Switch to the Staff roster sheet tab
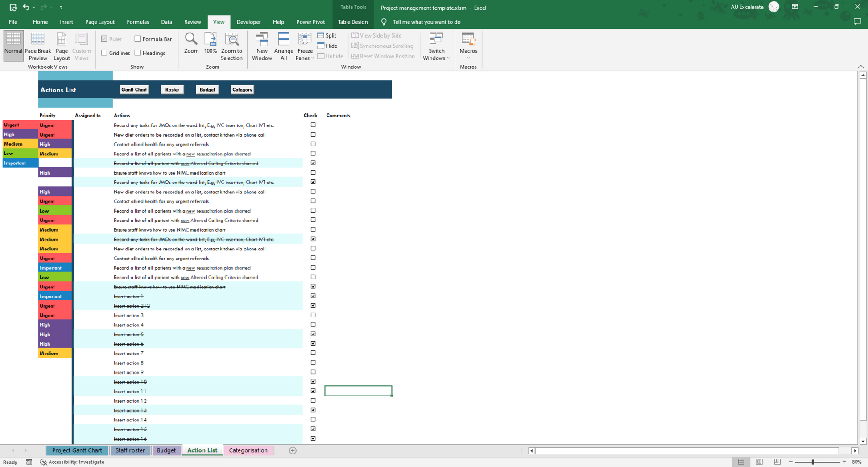 pos(130,450)
